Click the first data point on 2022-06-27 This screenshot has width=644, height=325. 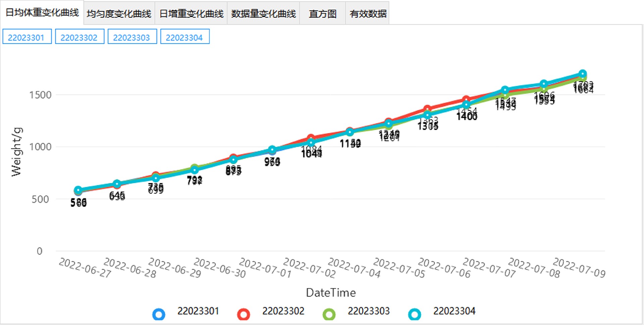78,190
